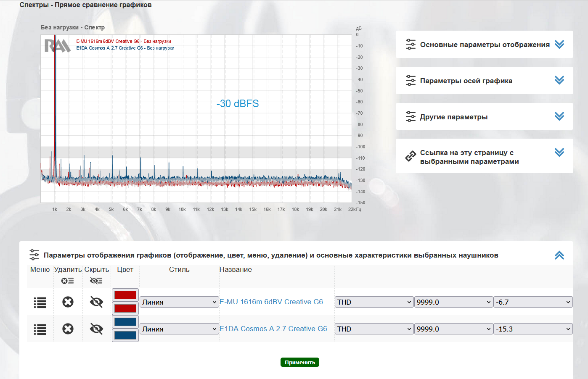Open menu icon for E-MU 1616m row
Viewport: 588px width, 379px height.
(40, 302)
